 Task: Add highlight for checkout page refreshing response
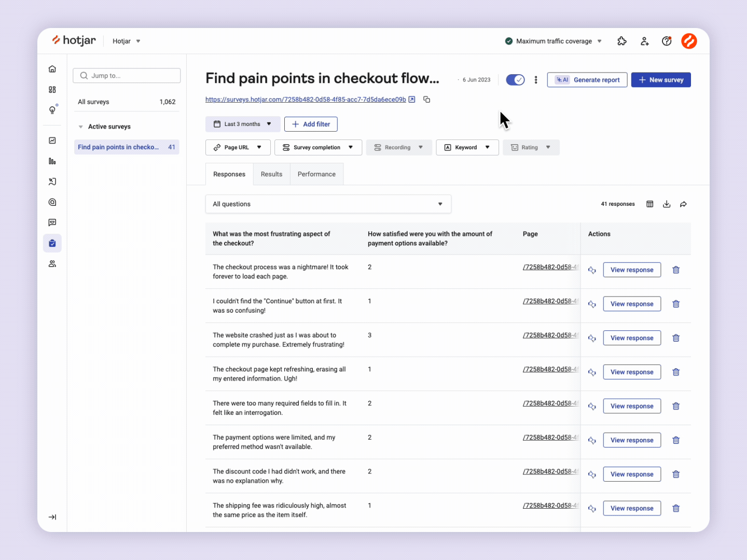(592, 372)
